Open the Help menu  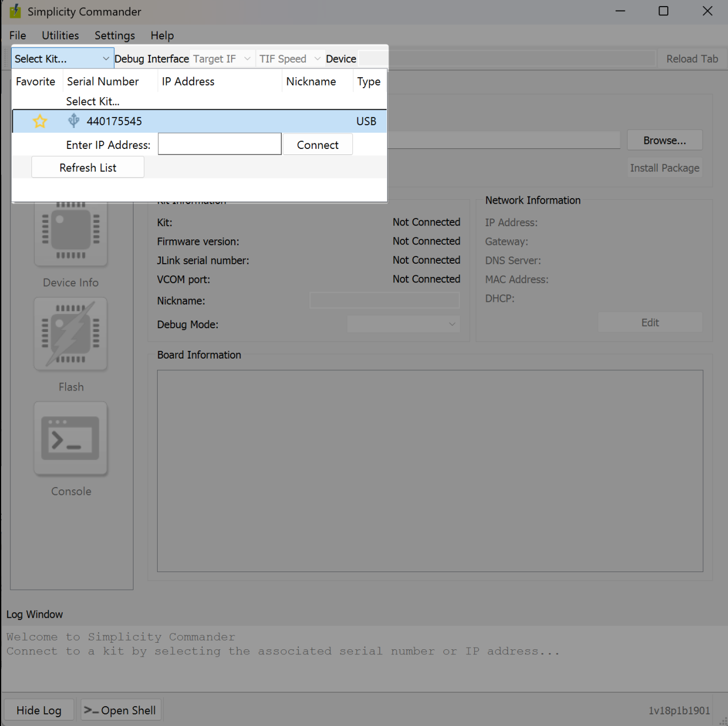(x=162, y=35)
